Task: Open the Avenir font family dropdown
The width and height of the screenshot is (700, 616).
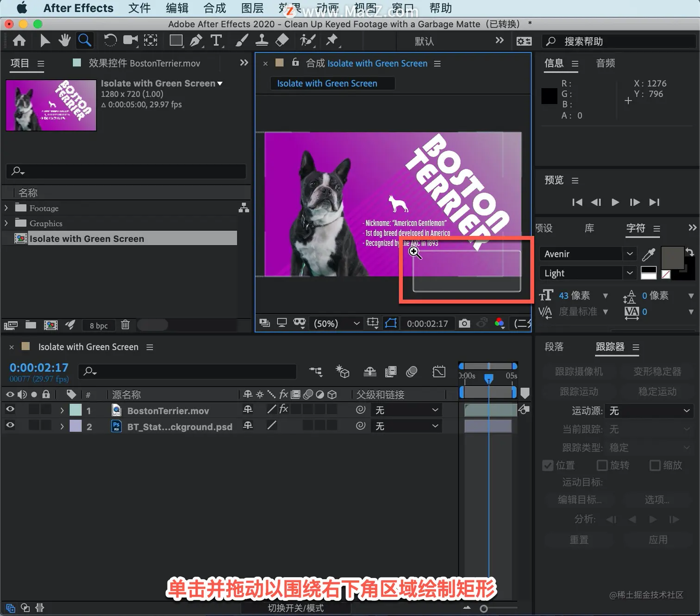Action: click(x=587, y=254)
